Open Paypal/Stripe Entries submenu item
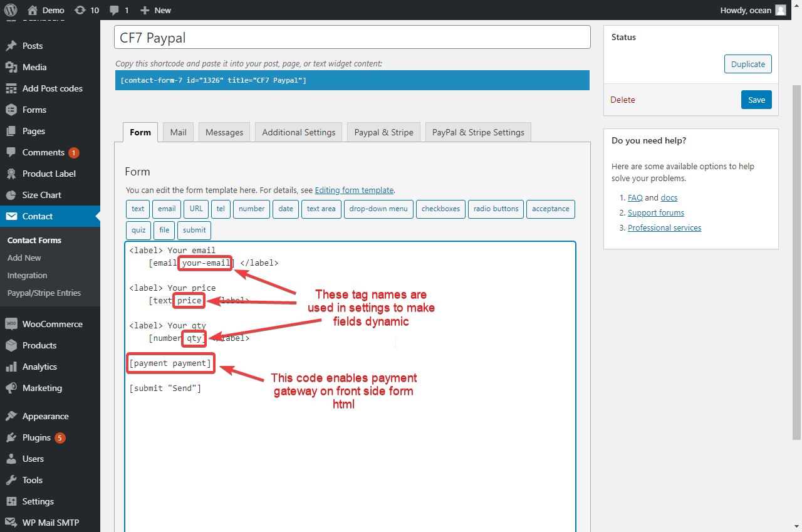Image resolution: width=802 pixels, height=532 pixels. point(44,293)
